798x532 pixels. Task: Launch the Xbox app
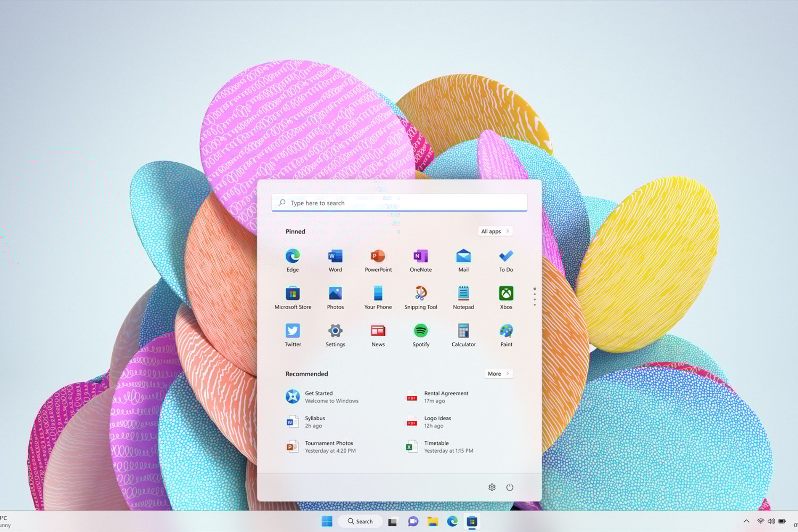[506, 298]
